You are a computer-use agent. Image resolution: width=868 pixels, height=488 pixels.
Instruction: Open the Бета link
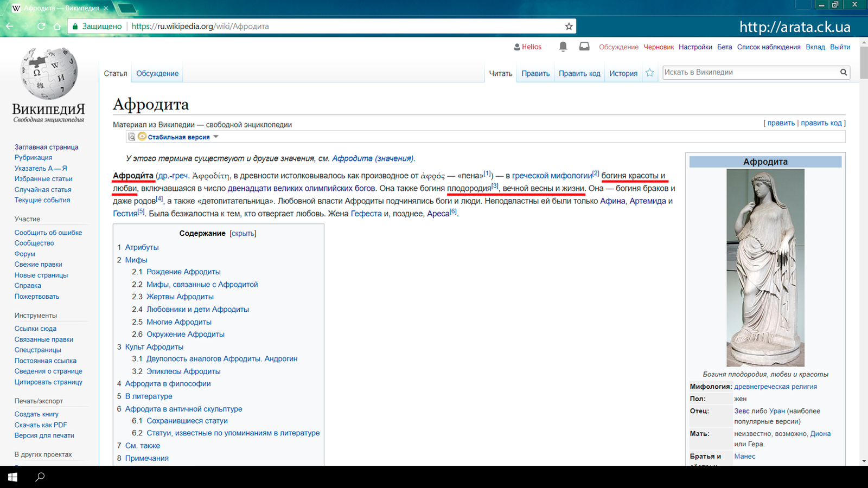[725, 47]
